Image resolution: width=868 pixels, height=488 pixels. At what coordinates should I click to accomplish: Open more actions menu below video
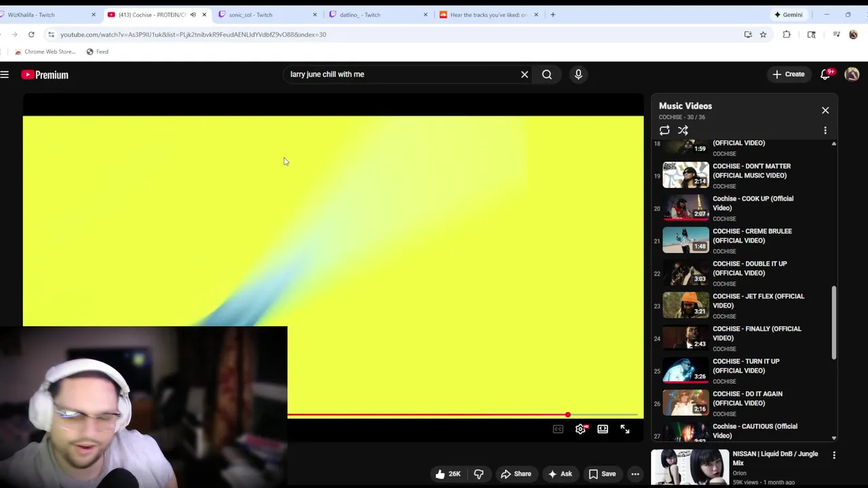pyautogui.click(x=635, y=474)
